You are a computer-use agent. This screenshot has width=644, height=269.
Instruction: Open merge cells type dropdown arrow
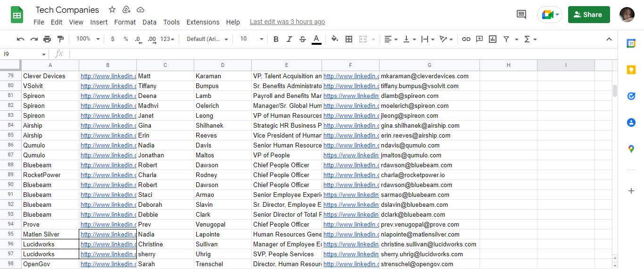pyautogui.click(x=373, y=39)
